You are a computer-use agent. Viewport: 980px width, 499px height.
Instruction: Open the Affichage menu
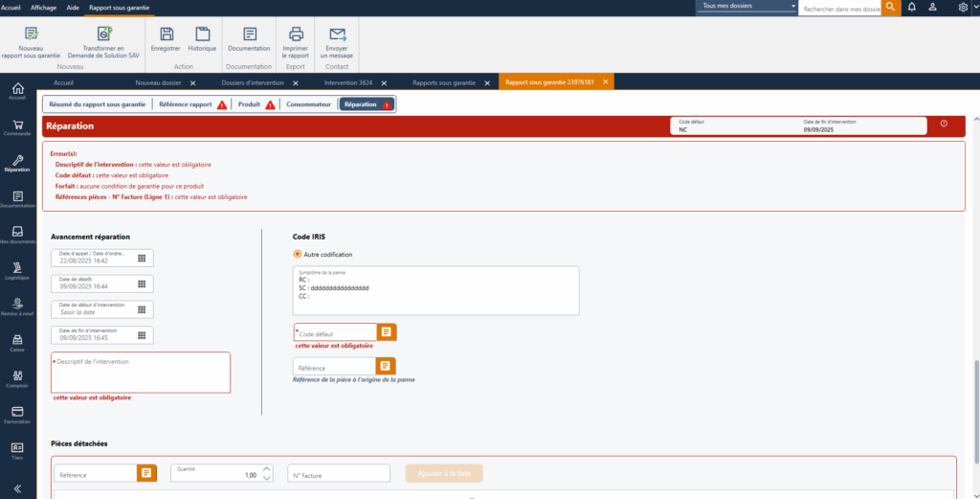click(44, 7)
